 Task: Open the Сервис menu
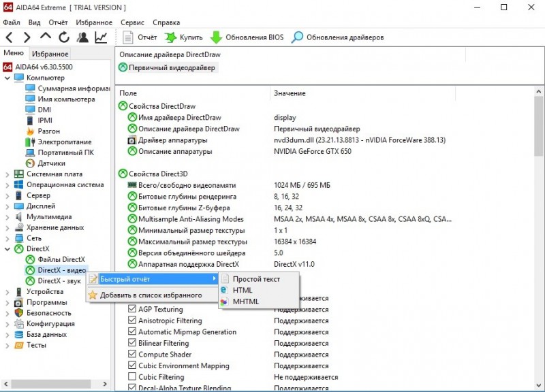point(132,22)
